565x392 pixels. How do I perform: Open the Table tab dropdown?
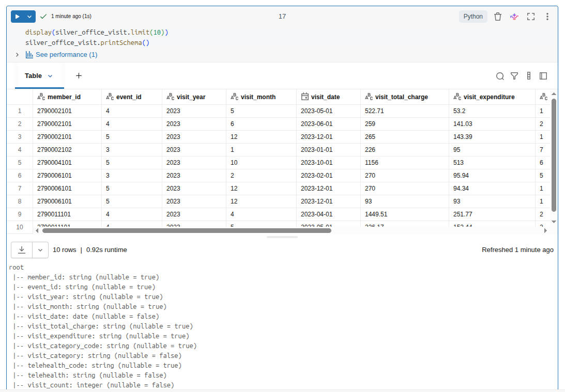pos(50,76)
